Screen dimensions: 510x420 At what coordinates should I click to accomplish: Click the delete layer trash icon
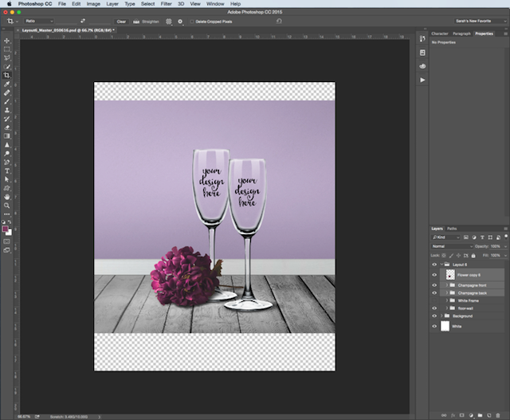[497, 415]
